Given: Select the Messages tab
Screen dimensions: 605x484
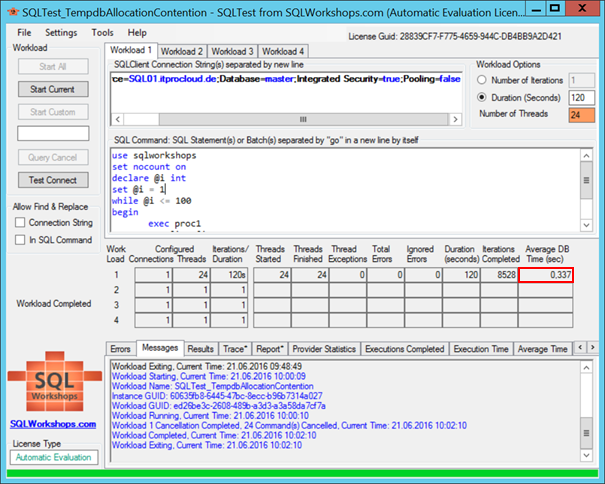Looking at the screenshot, I should point(160,348).
